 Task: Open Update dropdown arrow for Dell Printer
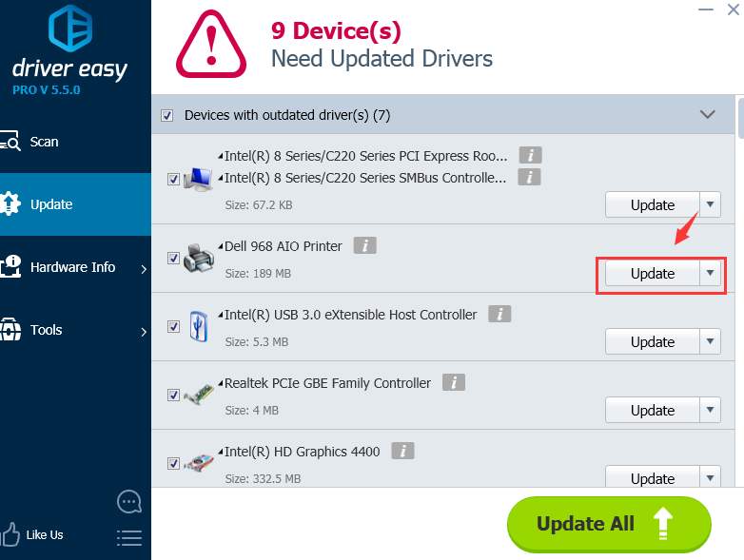pos(711,273)
